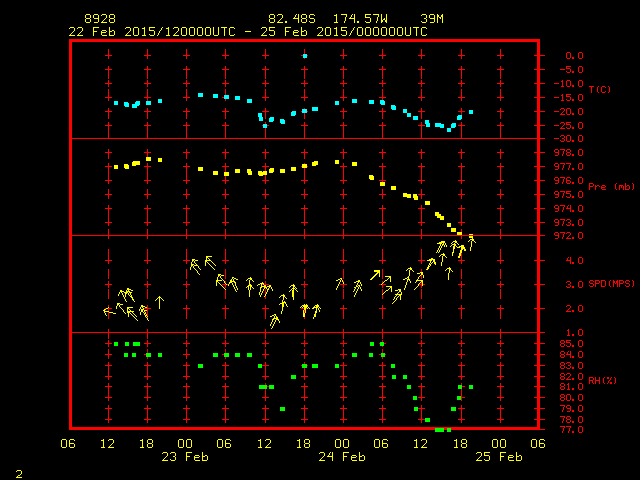Select the rightmost green humidity data point
Viewport: 640px width, 480px height.
471,387
